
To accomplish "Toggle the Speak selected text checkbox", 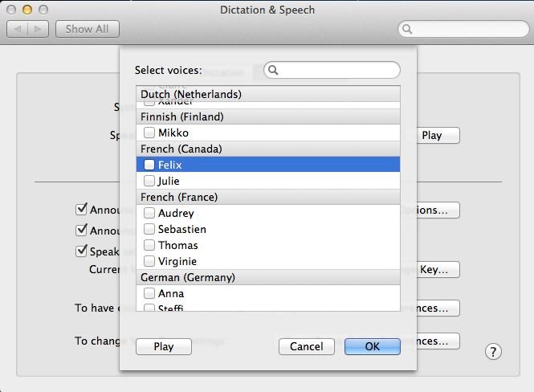I will (x=81, y=251).
